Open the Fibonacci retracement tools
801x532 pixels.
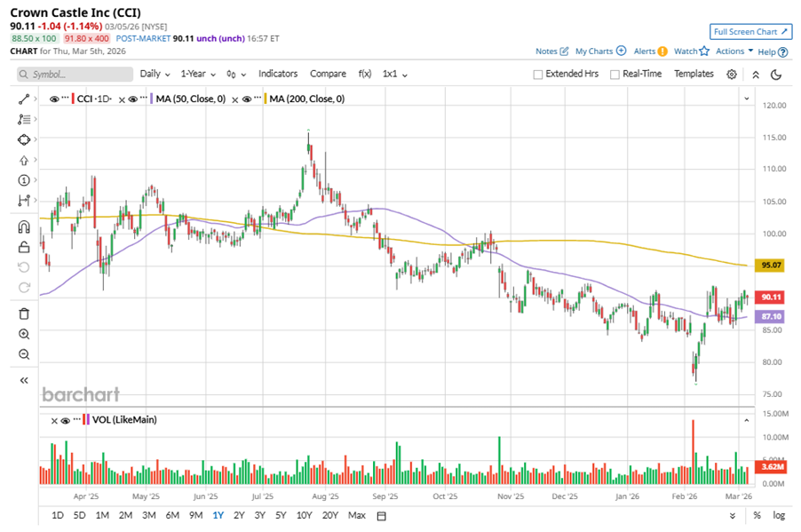24,120
